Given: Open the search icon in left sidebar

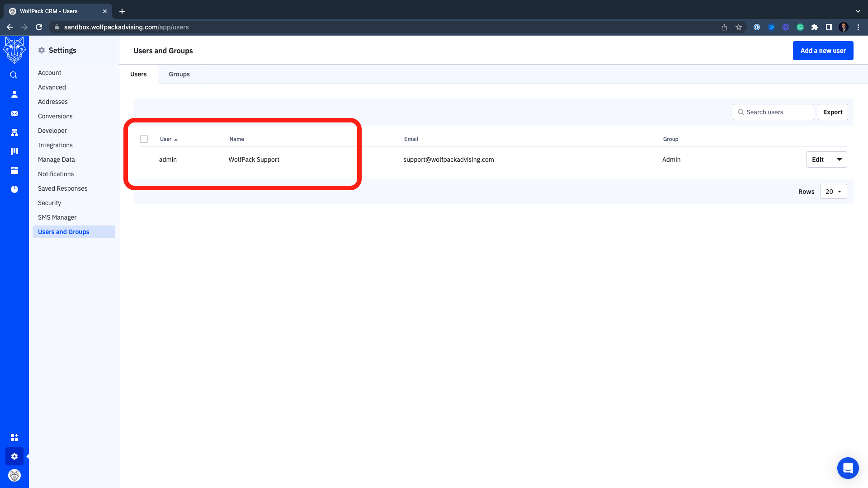Looking at the screenshot, I should click(x=14, y=75).
